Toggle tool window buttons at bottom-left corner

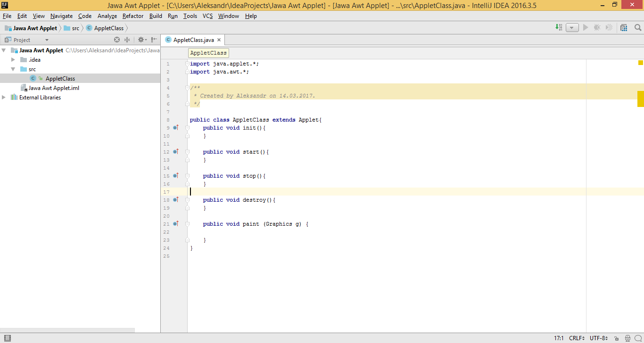click(7, 338)
